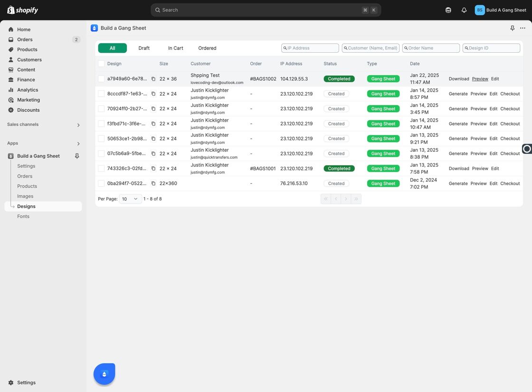The width and height of the screenshot is (532, 392).
Task: Click the Products tag icon
Action: (11, 49)
